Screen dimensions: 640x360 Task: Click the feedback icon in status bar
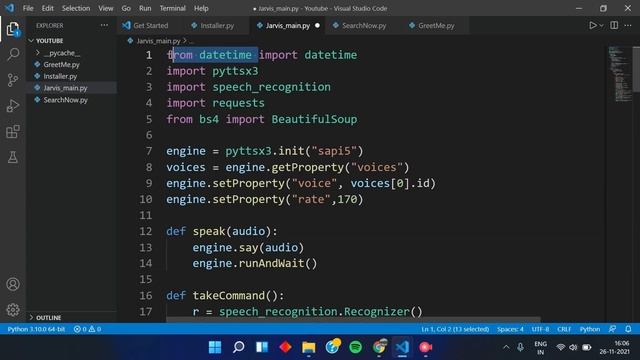point(612,329)
